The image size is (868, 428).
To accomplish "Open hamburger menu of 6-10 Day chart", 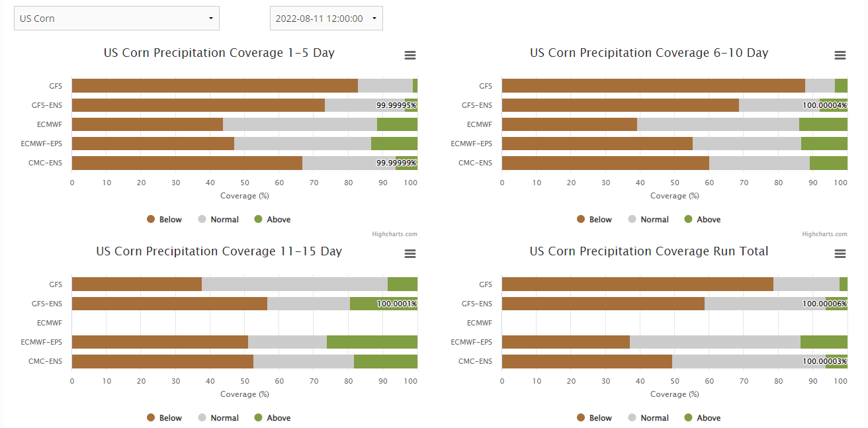I will click(x=840, y=56).
